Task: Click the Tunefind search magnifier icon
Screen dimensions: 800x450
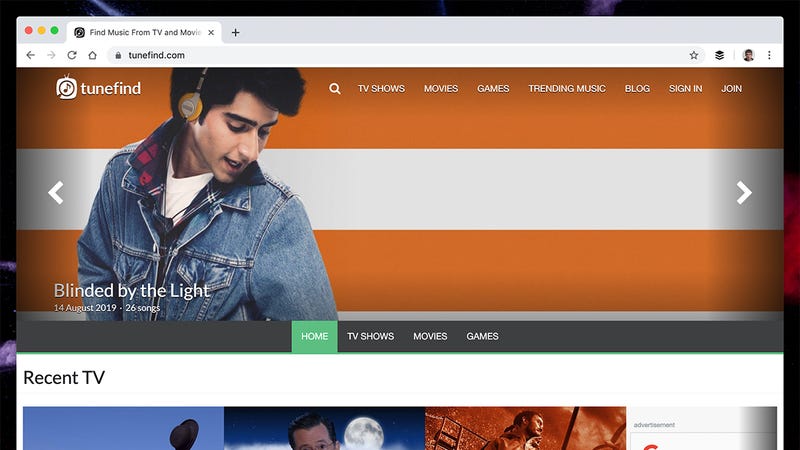Action: click(335, 89)
